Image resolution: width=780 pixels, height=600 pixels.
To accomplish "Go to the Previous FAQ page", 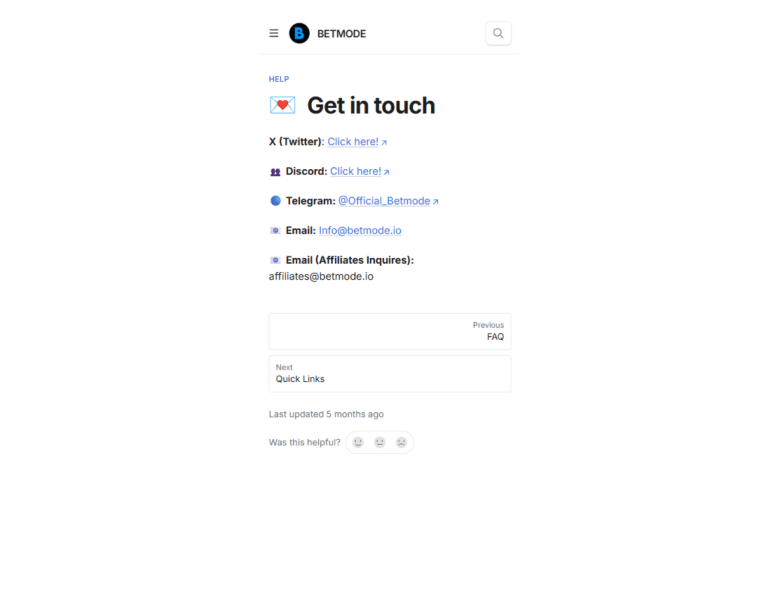I will point(390,331).
